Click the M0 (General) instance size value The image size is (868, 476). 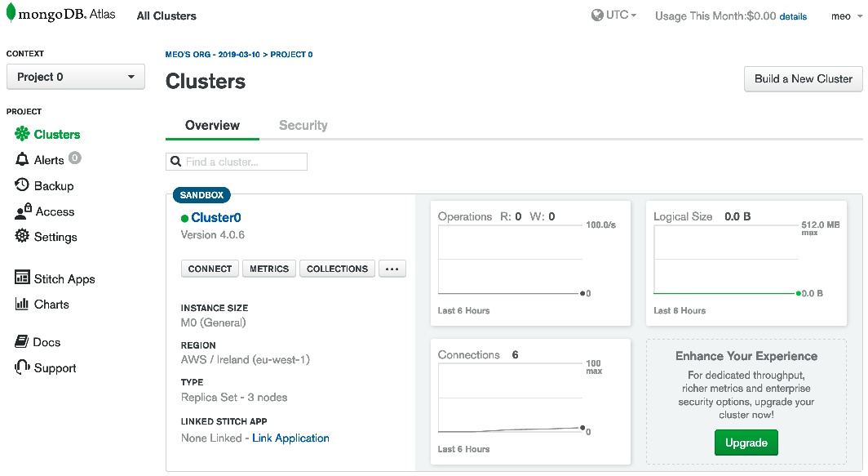pos(213,323)
